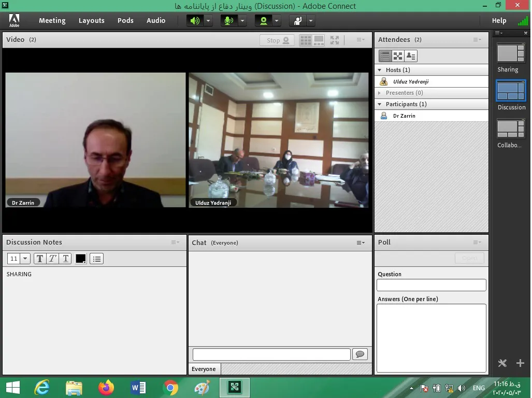
Task: Open the Pods menu
Action: pyautogui.click(x=125, y=21)
